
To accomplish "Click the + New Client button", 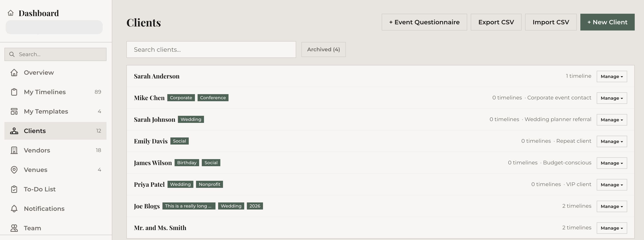I will point(607,22).
